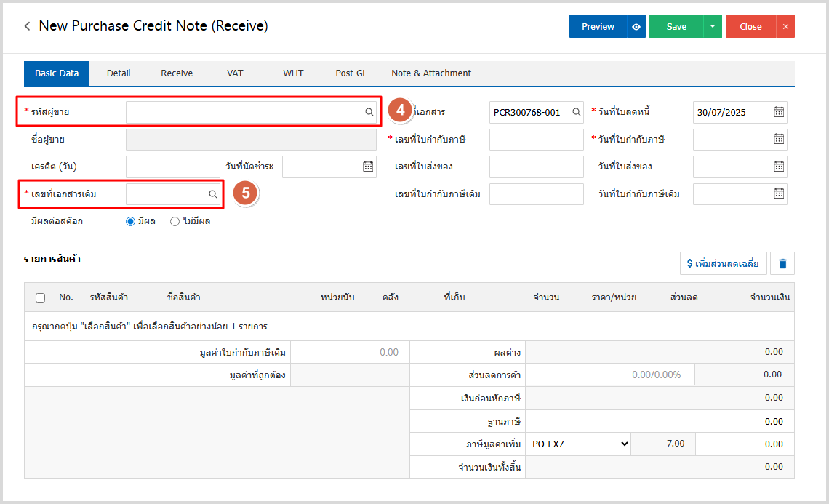This screenshot has width=829, height=504.
Task: Open the Post GL tab
Action: point(351,73)
